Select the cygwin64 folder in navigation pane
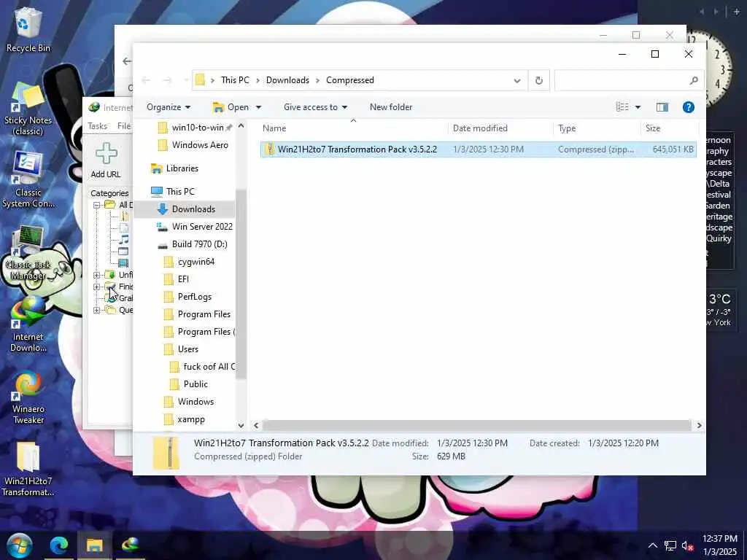The width and height of the screenshot is (747, 560). pos(190,262)
